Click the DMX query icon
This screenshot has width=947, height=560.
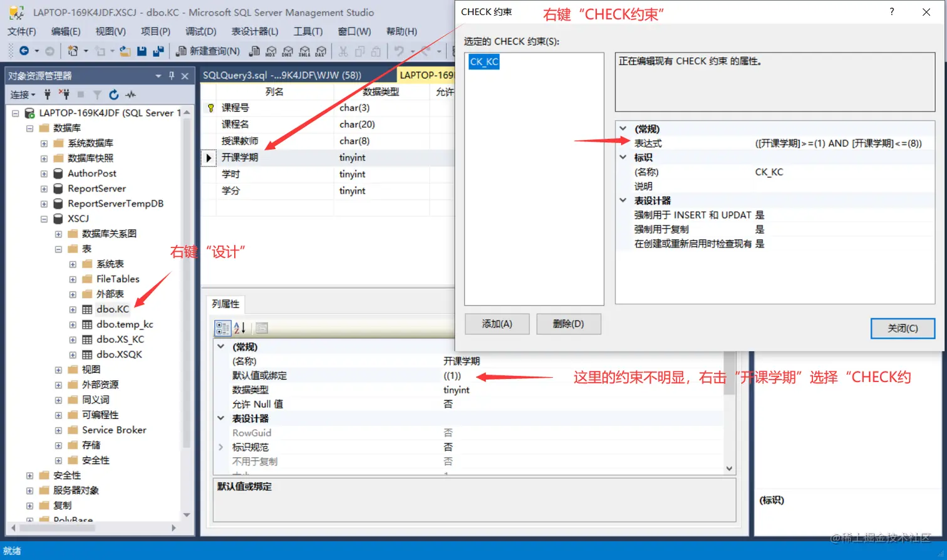(287, 51)
